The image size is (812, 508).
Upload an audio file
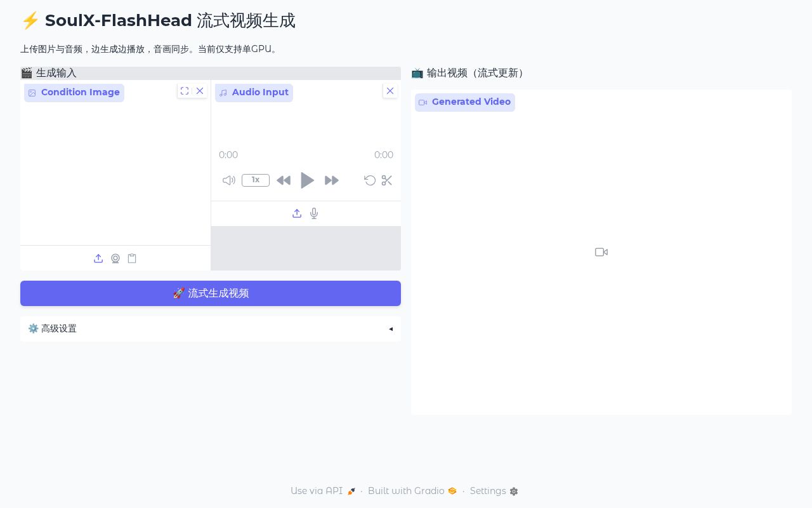297,213
